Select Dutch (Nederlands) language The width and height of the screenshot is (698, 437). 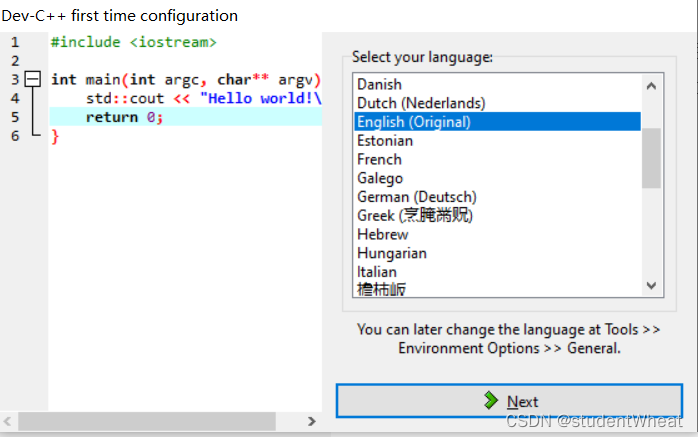(x=498, y=103)
